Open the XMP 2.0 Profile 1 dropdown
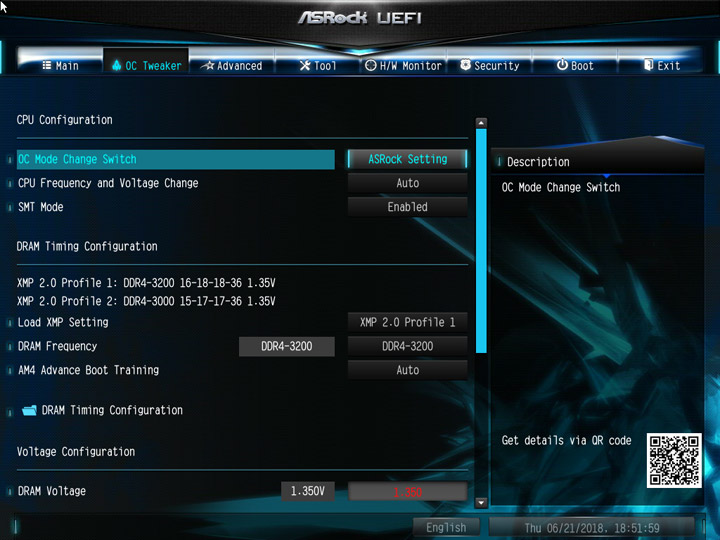This screenshot has width=720, height=540. (x=408, y=322)
